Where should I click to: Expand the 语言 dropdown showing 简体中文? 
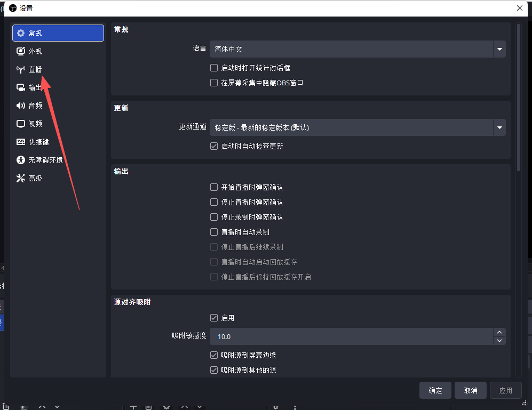click(357, 49)
